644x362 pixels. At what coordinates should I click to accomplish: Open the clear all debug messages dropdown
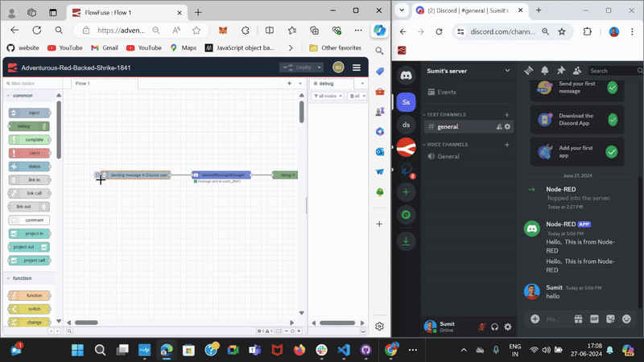[x=357, y=96]
